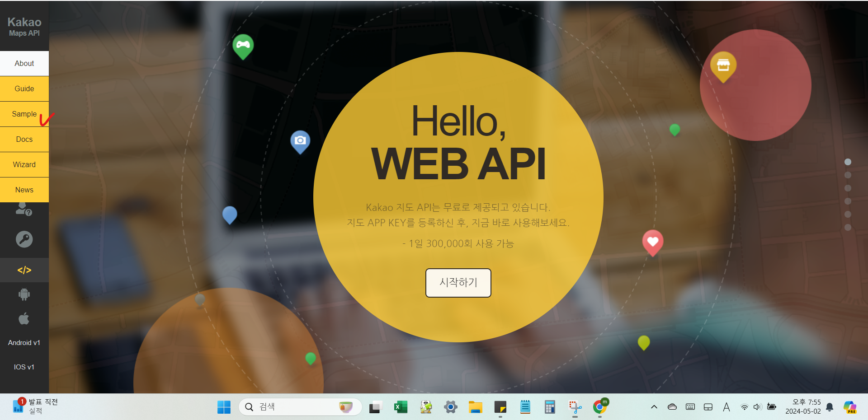Click the user help (person with question mark) icon

pos(24,209)
